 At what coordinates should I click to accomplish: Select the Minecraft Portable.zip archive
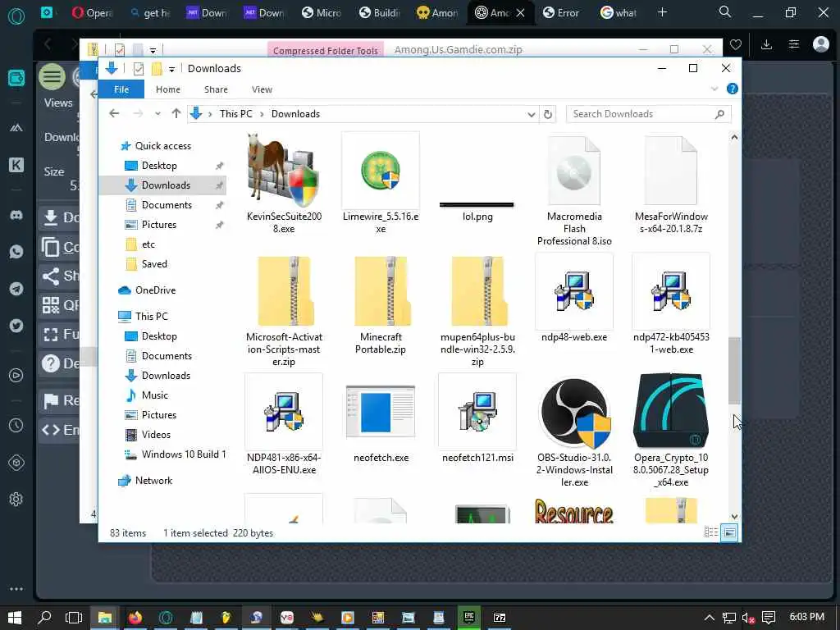[x=381, y=291]
